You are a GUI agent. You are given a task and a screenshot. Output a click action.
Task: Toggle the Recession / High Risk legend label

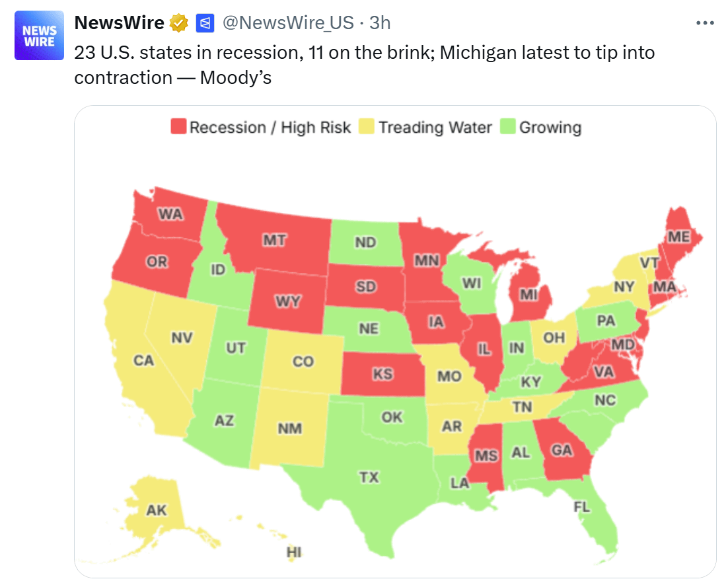tap(270, 128)
